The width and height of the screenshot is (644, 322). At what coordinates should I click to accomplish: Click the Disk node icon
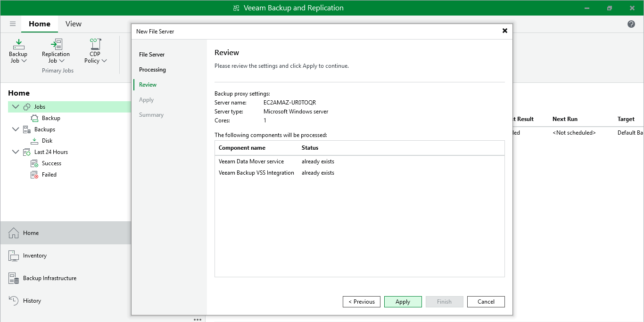(x=34, y=141)
